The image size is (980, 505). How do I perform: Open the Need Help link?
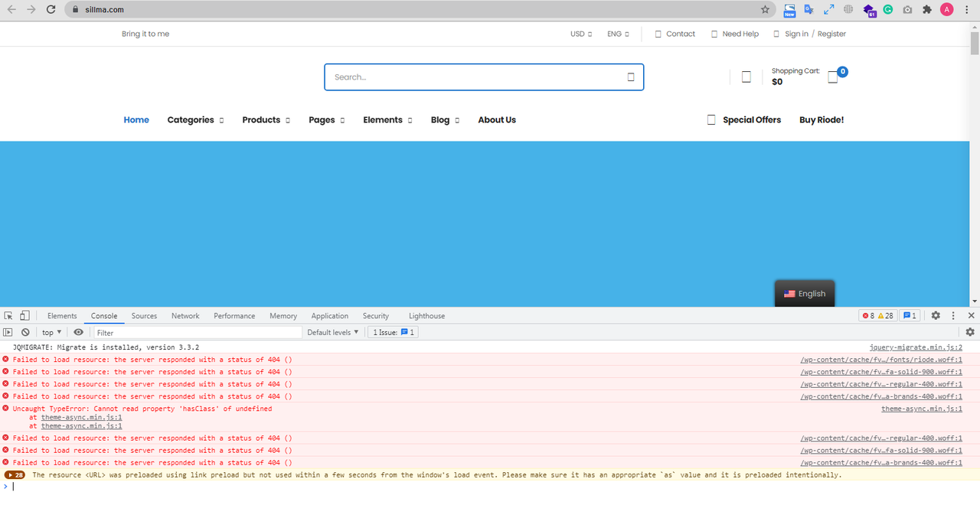(x=735, y=34)
